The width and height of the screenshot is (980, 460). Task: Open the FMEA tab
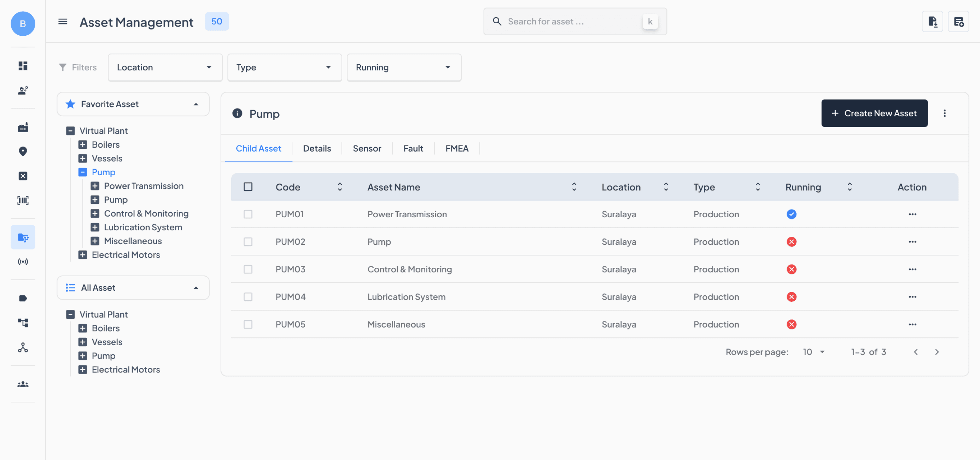(456, 148)
